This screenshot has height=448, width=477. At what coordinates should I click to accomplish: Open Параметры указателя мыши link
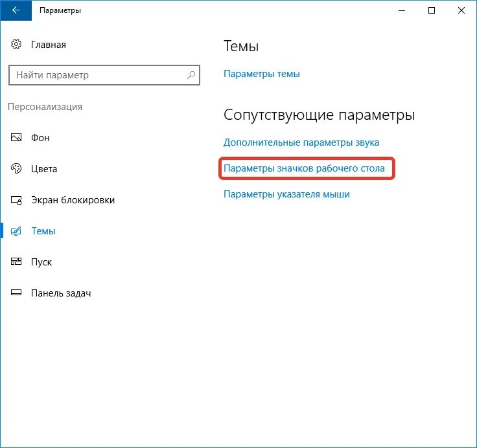click(286, 194)
